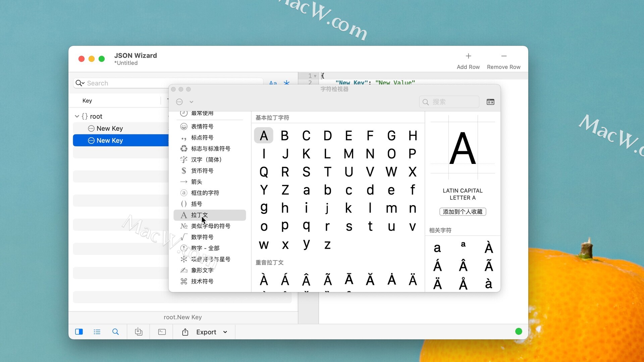Click Remove Row minus button
Screen dimensions: 644x362
(x=503, y=56)
